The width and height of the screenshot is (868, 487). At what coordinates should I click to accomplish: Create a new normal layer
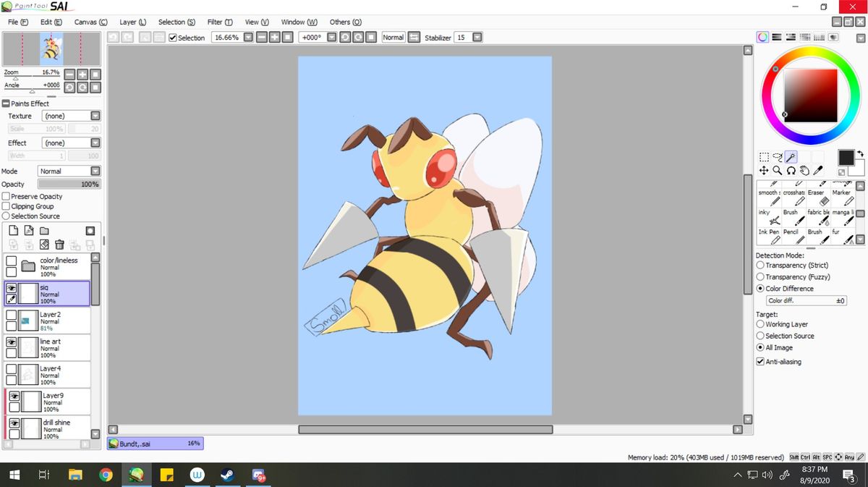click(x=12, y=231)
